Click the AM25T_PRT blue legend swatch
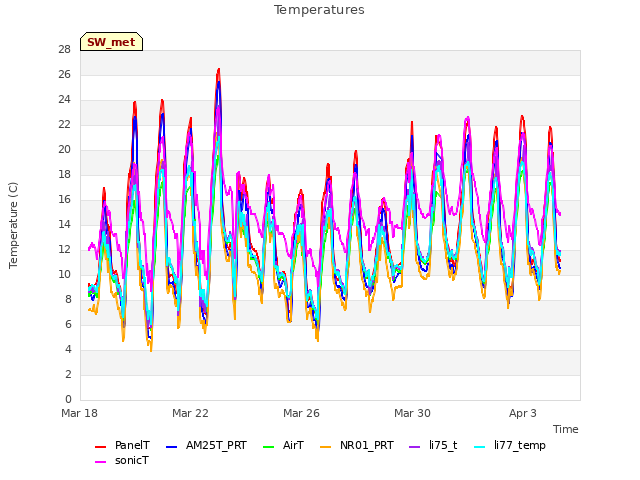640x480 pixels. point(171,447)
